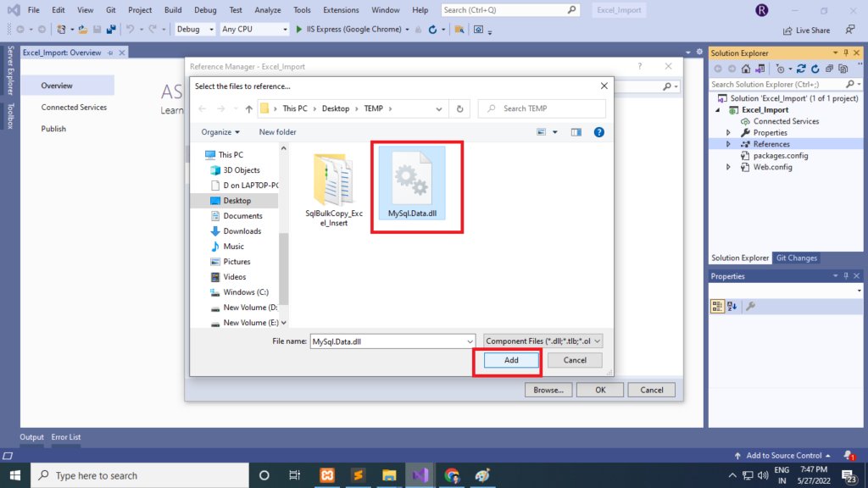Click the Help question mark in file dialog
868x488 pixels.
coord(599,132)
